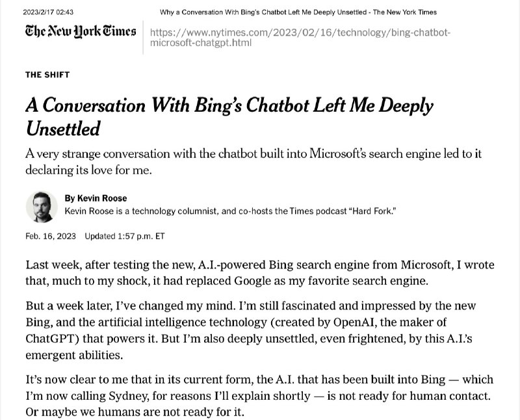Open By Kevin Roose byline link

96,198
